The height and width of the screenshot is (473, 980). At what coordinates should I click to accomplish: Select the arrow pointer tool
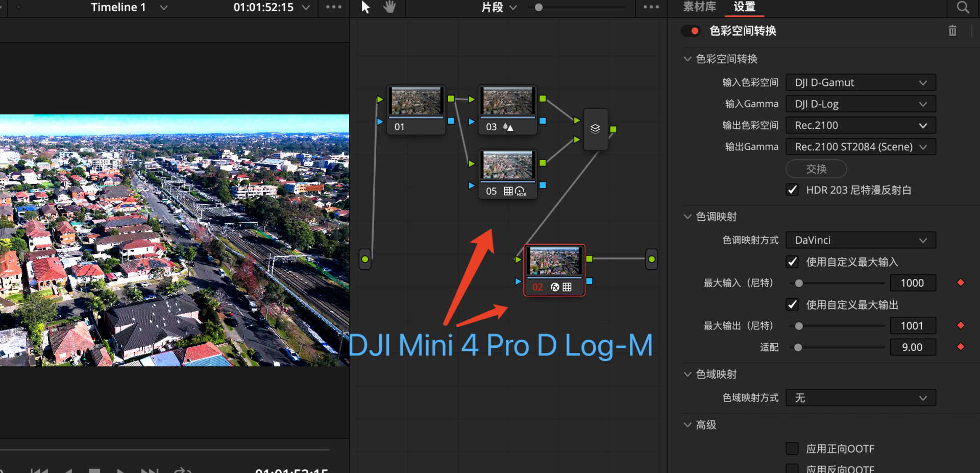365,7
